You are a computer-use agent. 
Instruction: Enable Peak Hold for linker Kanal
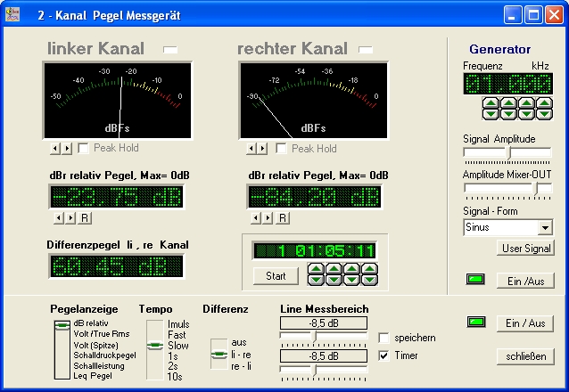(x=84, y=149)
